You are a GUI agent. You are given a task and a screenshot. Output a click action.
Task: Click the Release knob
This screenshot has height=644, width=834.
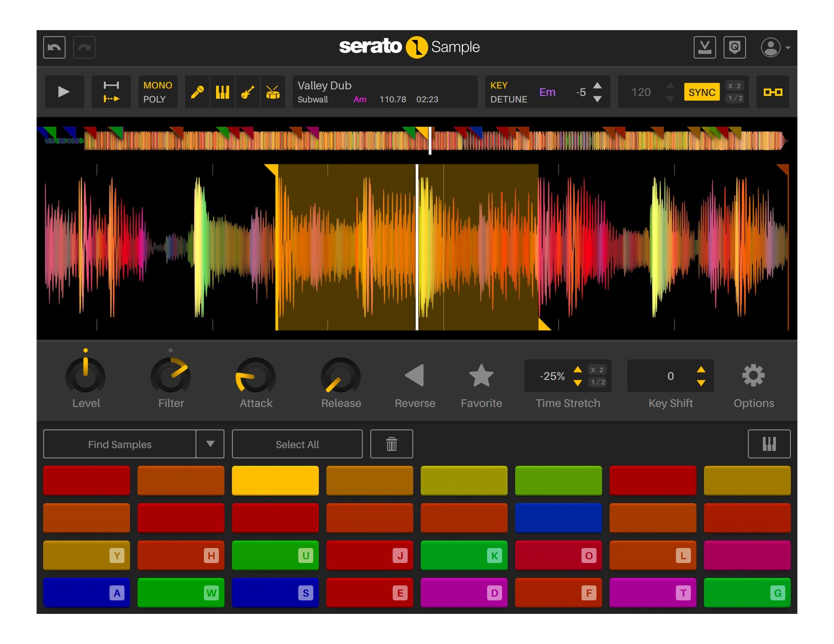tap(341, 376)
